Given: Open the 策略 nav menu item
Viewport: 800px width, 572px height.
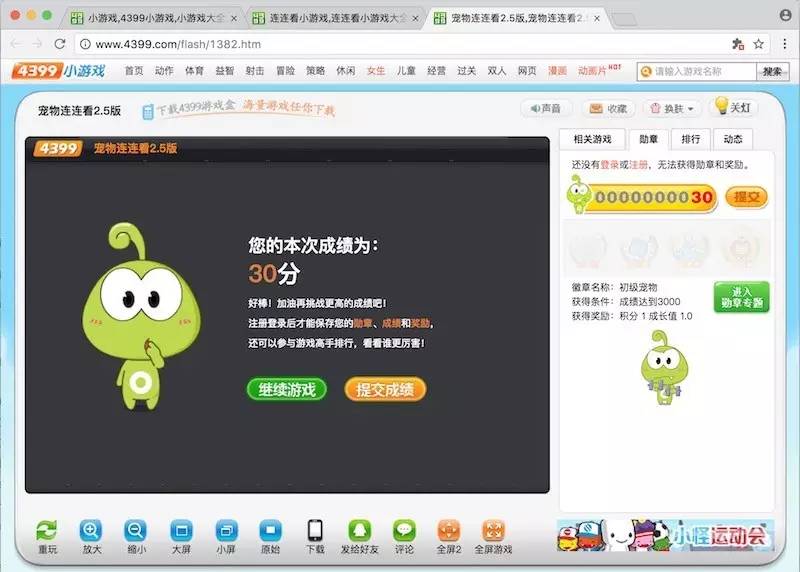Looking at the screenshot, I should [x=315, y=71].
